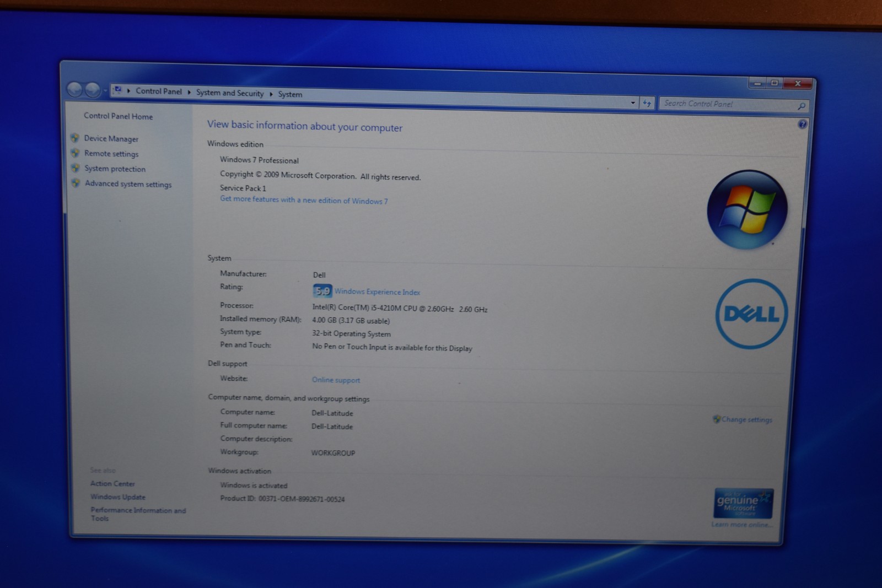
Task: Close the System window
Action: click(798, 84)
